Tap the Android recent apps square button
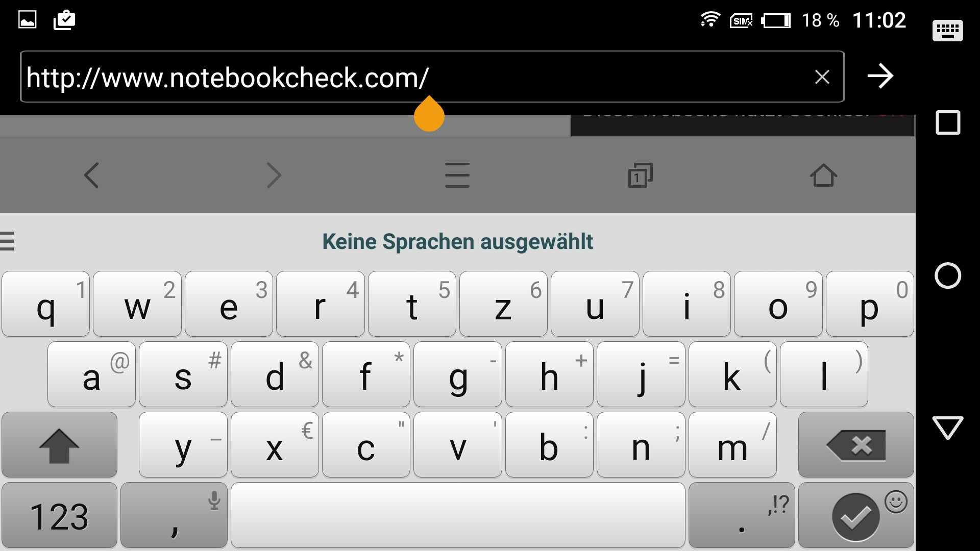980x551 pixels. click(948, 122)
